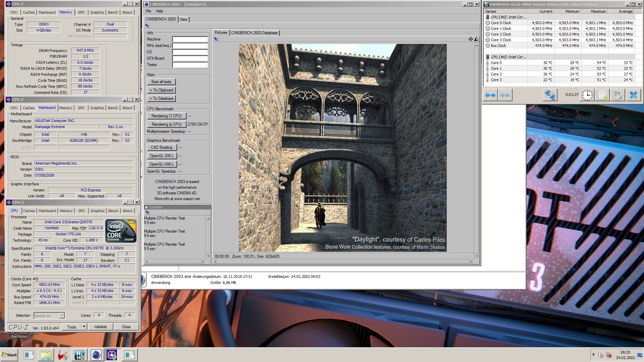Image resolution: width=644 pixels, height=362 pixels.
Task: Open the red bird-logo app in taskbar
Action: click(62, 355)
